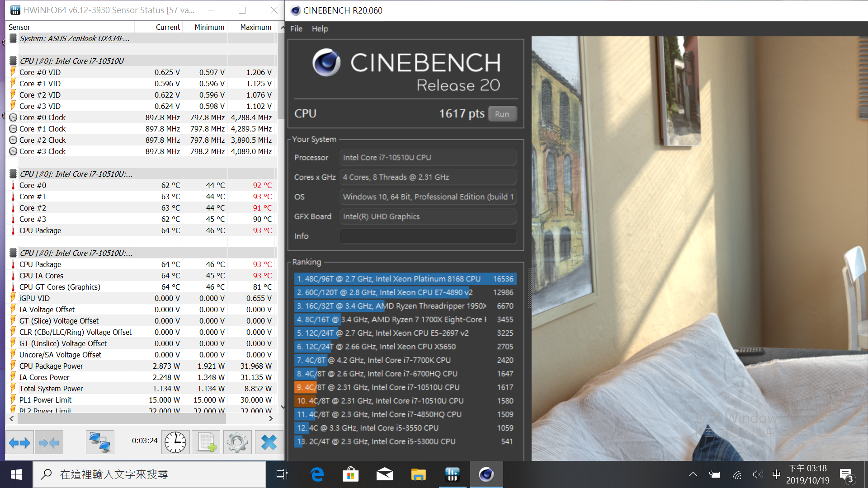
Task: Select the Total System Power row
Action: [141, 389]
